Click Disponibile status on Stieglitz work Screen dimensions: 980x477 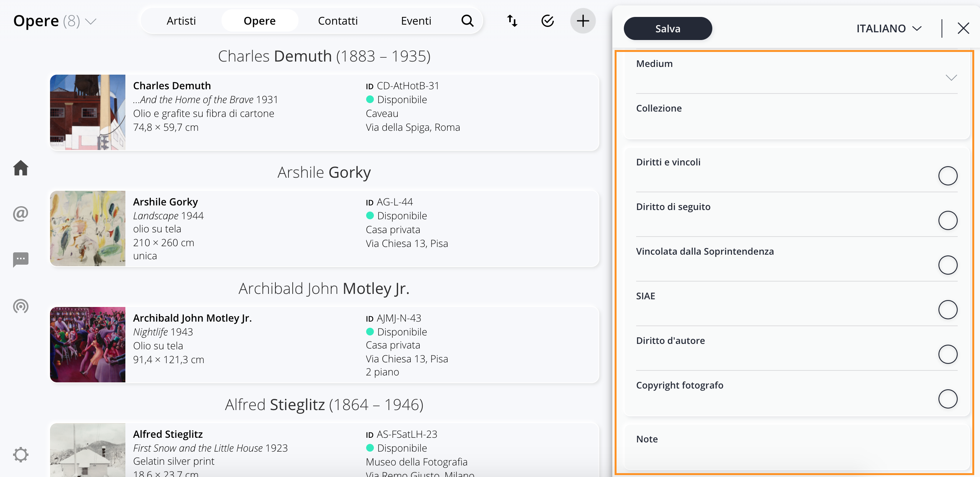[x=397, y=448]
